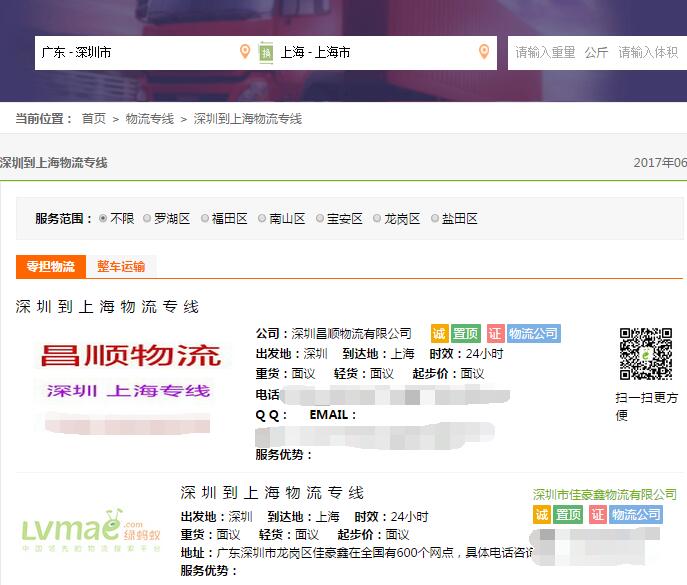The width and height of the screenshot is (687, 585).
Task: Go to 首页 in breadcrumb
Action: pyautogui.click(x=94, y=119)
